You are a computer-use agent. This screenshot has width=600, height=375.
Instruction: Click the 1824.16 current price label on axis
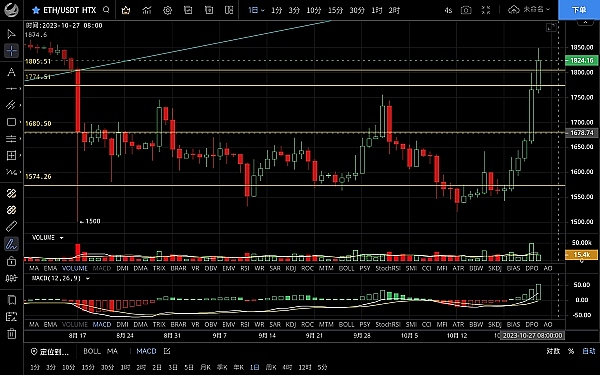point(582,60)
